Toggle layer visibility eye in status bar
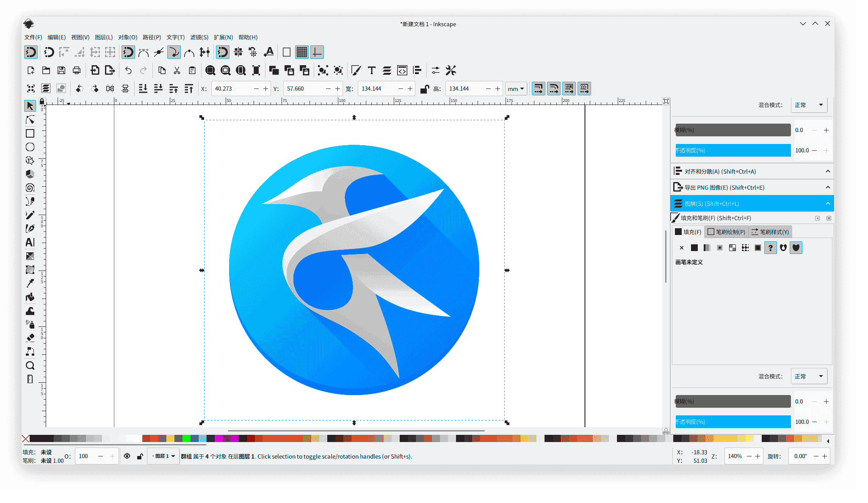 (x=127, y=456)
